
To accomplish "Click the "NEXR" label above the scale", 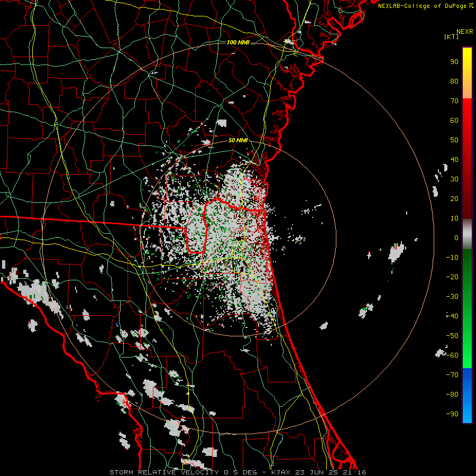I will point(464,32).
